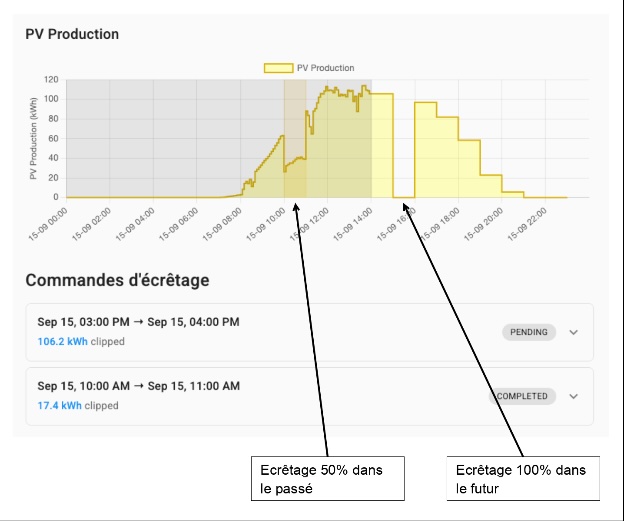Click the PENDING status badge
Viewport: 624px width, 521px height.
click(530, 332)
